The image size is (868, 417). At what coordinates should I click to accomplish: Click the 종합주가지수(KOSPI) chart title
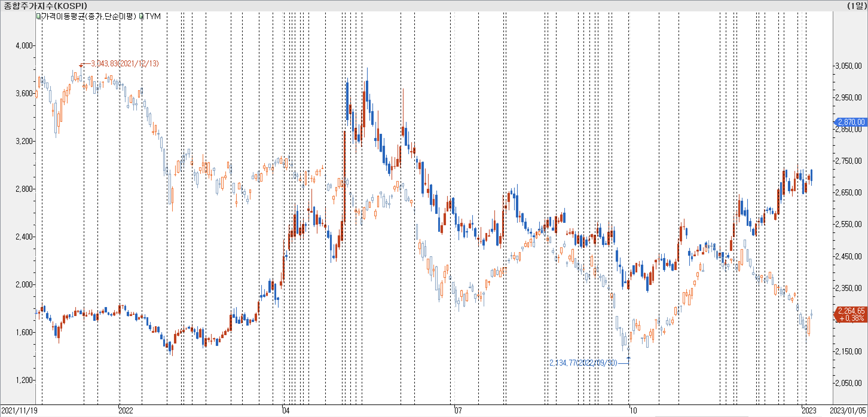coord(45,6)
